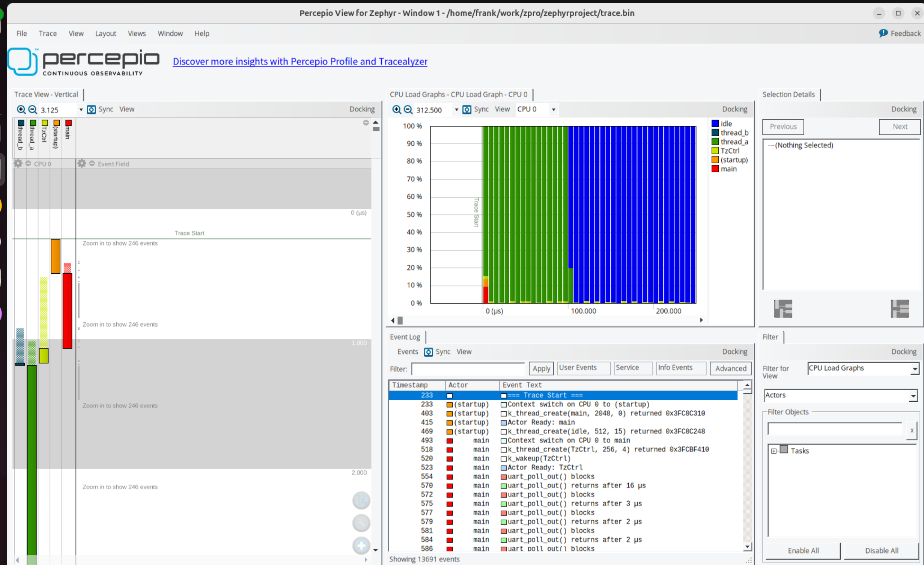Click the left hierarchy icon in Selection Details

(783, 309)
